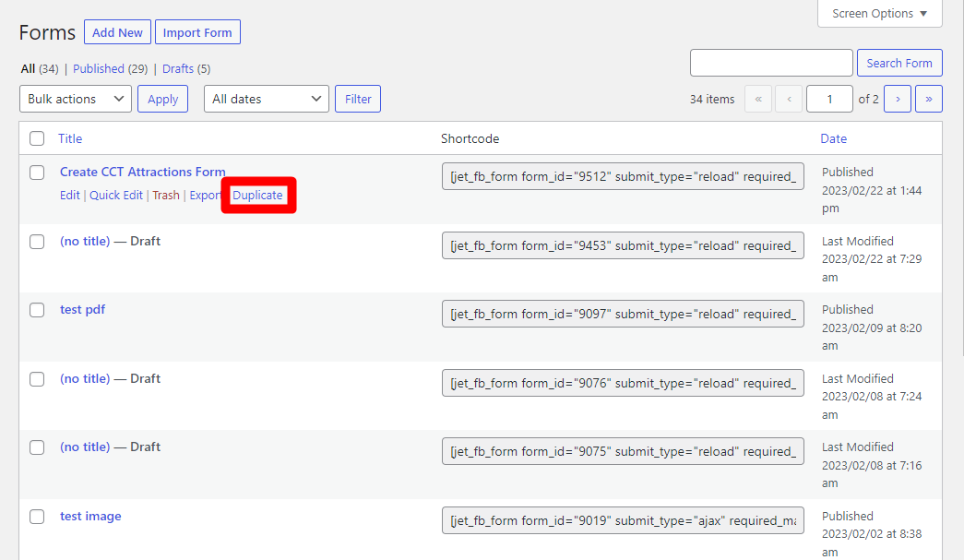Expand the All dates filter dropdown
964x560 pixels.
click(266, 99)
